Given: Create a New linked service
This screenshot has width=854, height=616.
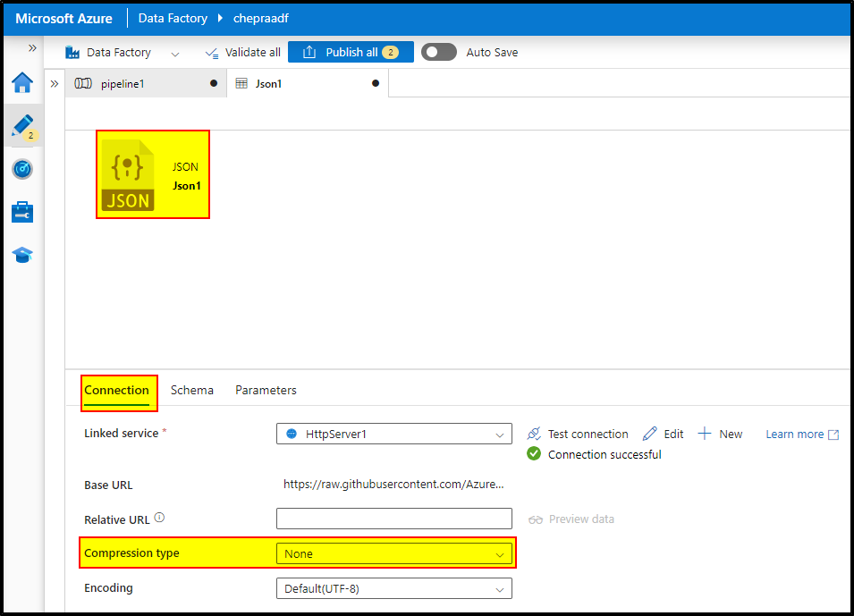Looking at the screenshot, I should click(x=720, y=435).
